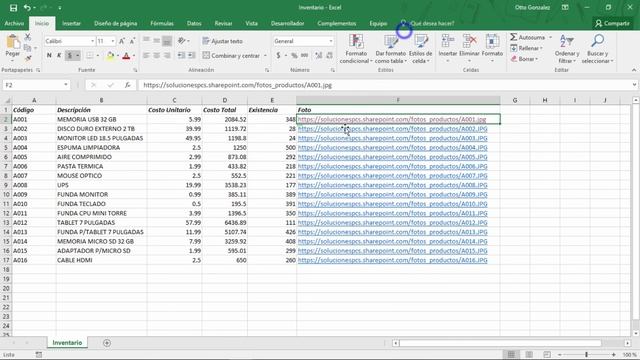
Task: Click the Increase Decimal icon
Action: pos(319,56)
